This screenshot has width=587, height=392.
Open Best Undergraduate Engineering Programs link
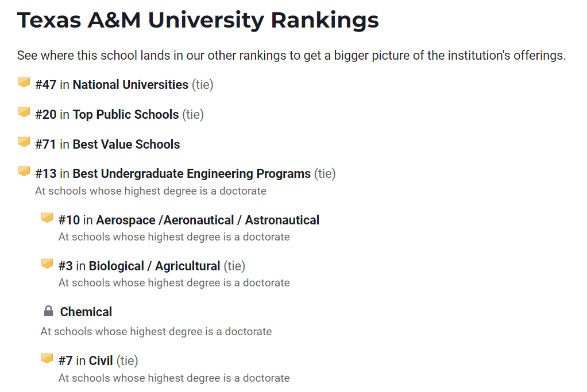[x=191, y=174]
